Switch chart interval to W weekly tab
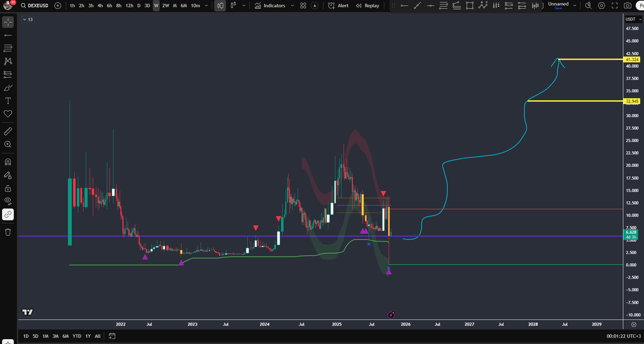Image resolution: width=644 pixels, height=344 pixels. click(156, 5)
